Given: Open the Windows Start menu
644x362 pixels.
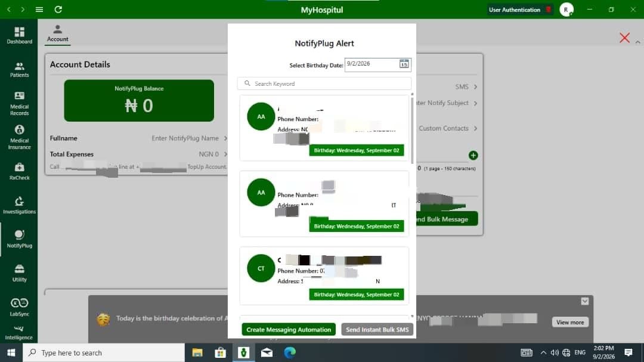Looking at the screenshot, I should coord(11,352).
